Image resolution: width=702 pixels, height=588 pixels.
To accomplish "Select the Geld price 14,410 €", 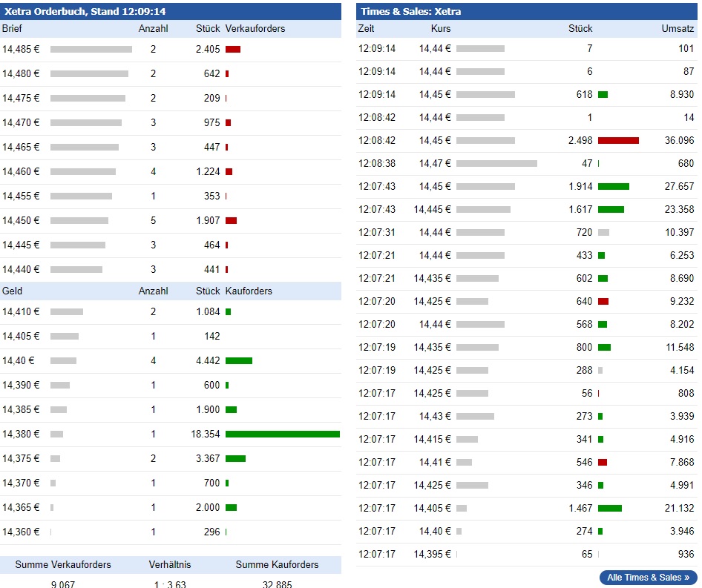I will (x=21, y=311).
